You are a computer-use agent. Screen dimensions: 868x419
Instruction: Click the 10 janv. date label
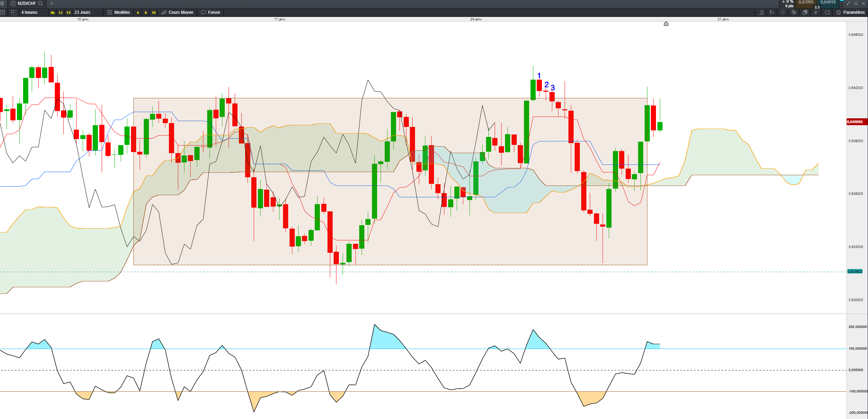click(83, 19)
